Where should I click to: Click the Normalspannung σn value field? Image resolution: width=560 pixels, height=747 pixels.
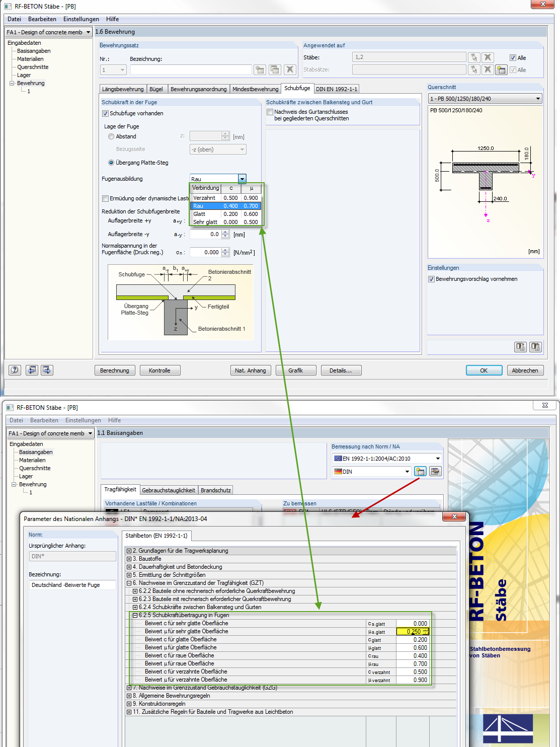tap(205, 252)
